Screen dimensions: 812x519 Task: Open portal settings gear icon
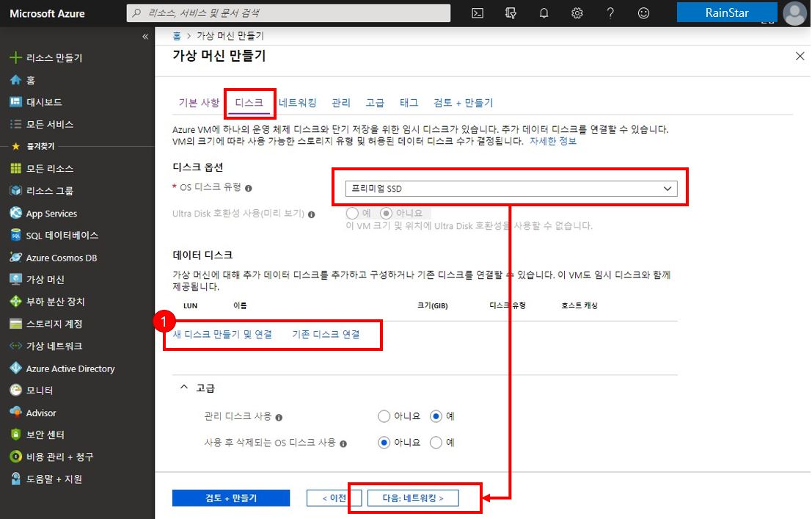[577, 13]
